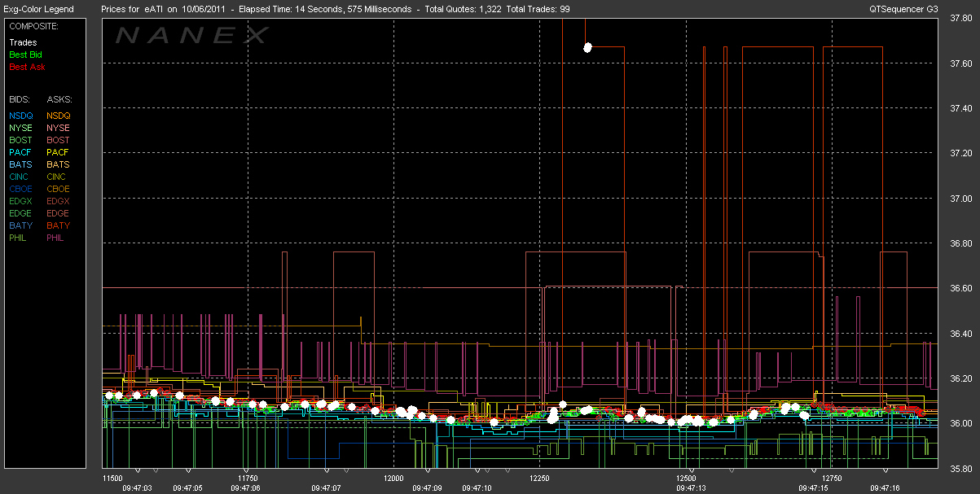Click BOST in the ASKS column
Image resolution: width=980 pixels, height=494 pixels.
point(58,140)
